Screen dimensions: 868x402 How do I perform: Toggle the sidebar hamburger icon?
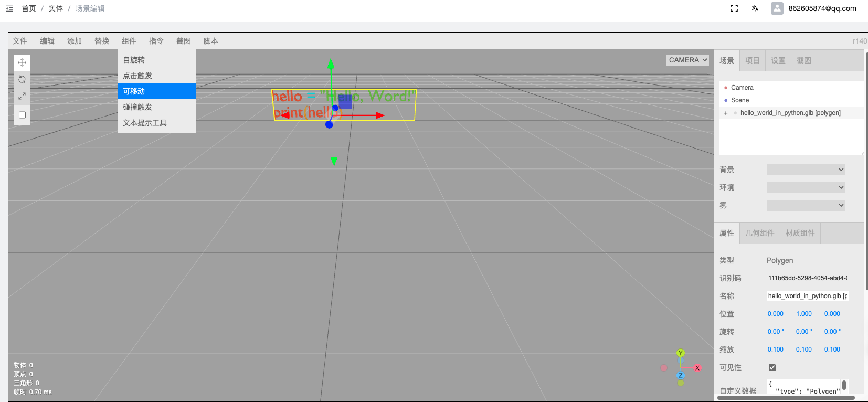[x=9, y=8]
